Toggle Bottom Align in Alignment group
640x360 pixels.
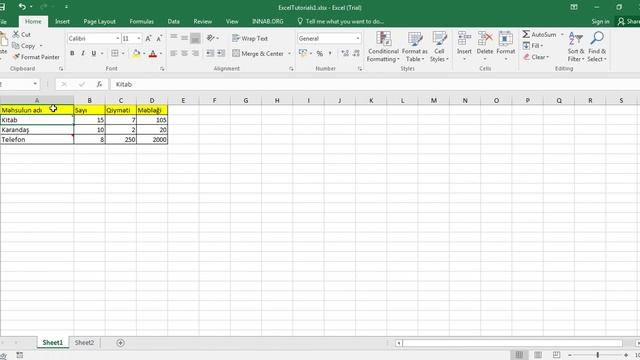click(195, 38)
